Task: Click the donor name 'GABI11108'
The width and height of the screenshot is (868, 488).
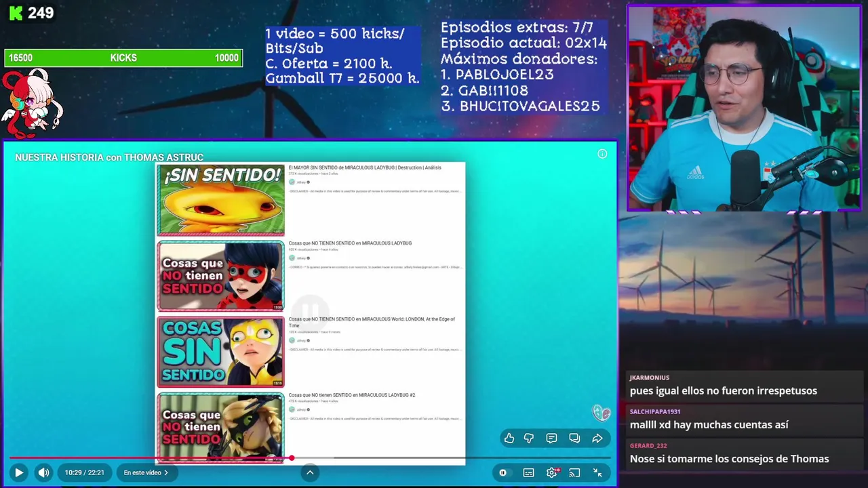Action: tap(494, 90)
